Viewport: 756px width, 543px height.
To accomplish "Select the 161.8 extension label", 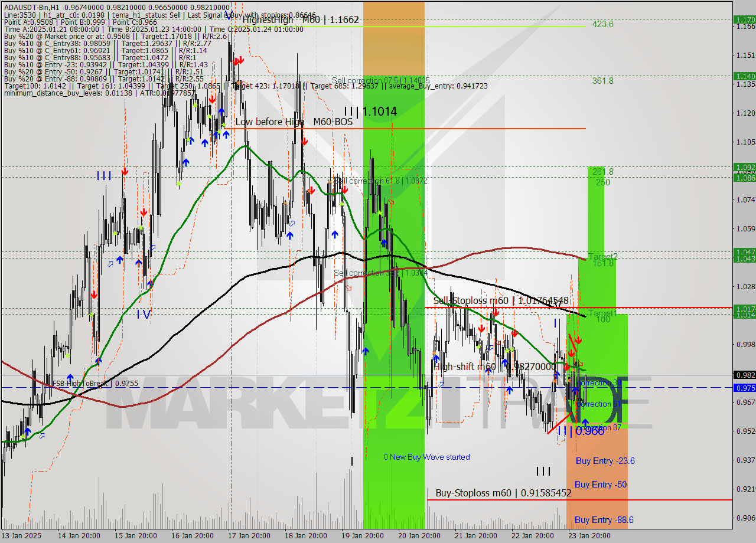I will tap(603, 263).
